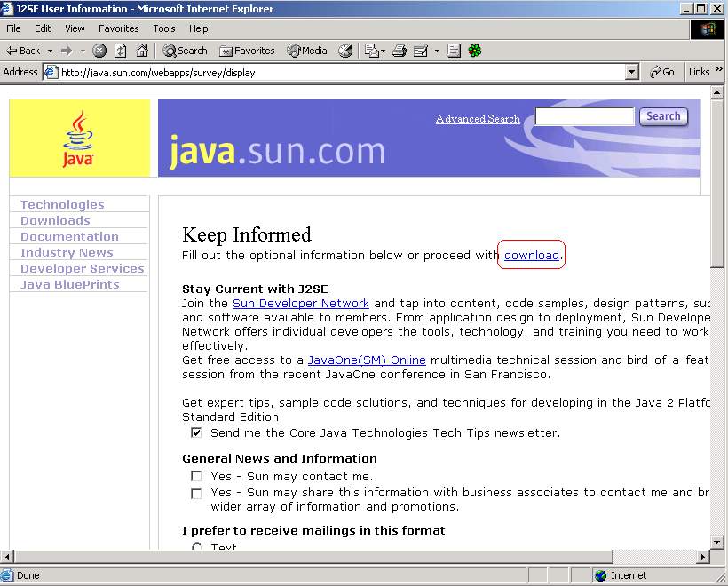Open Documentation in left navigation

[69, 236]
